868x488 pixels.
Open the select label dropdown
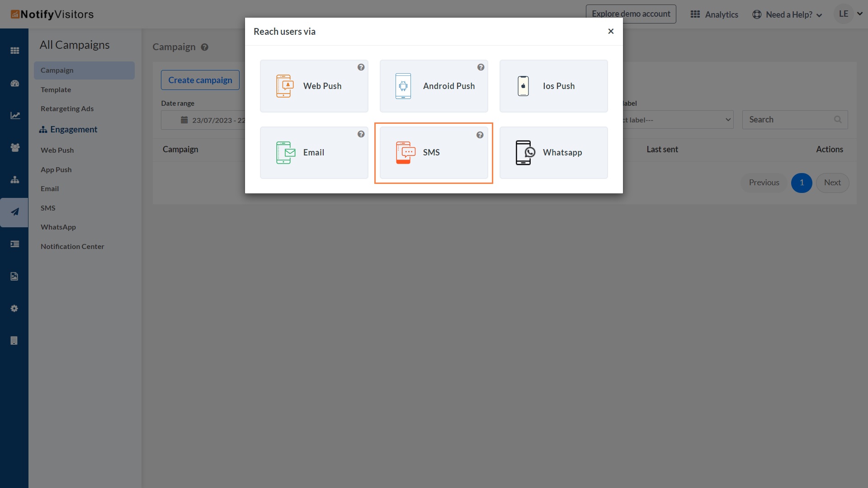tap(678, 120)
